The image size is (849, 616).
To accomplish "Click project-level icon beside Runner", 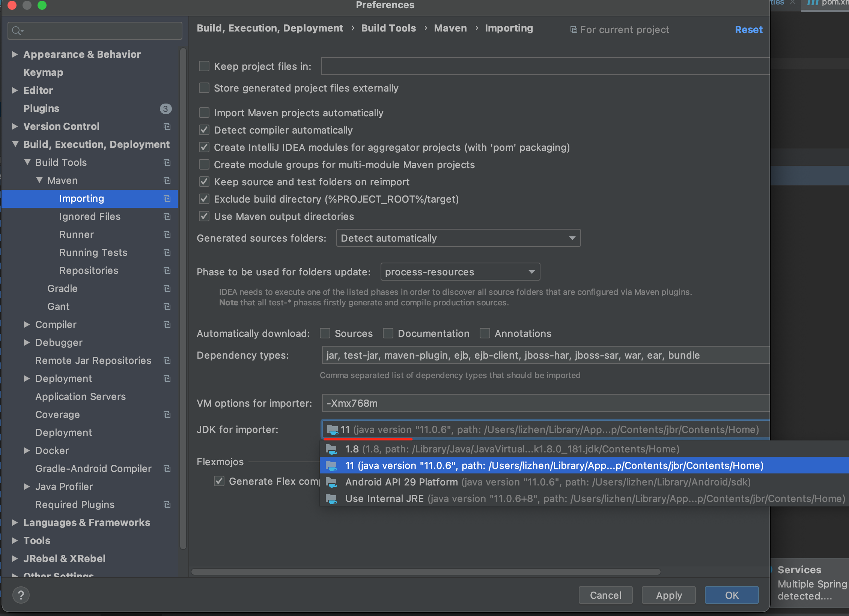I will [x=167, y=234].
